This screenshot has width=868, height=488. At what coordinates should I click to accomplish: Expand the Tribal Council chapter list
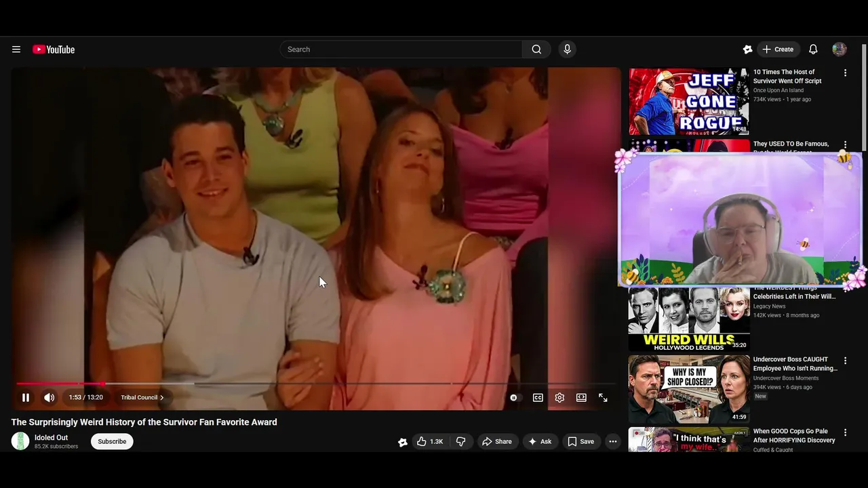[x=142, y=398]
